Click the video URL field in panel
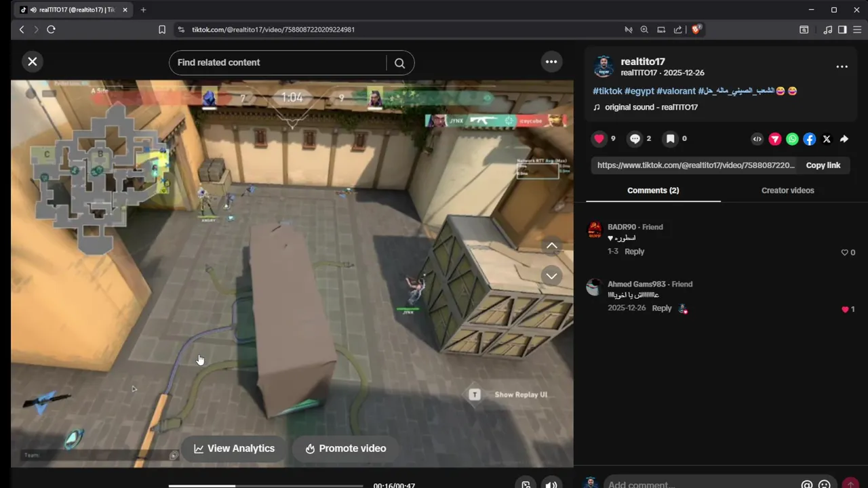868x488 pixels. click(x=696, y=165)
